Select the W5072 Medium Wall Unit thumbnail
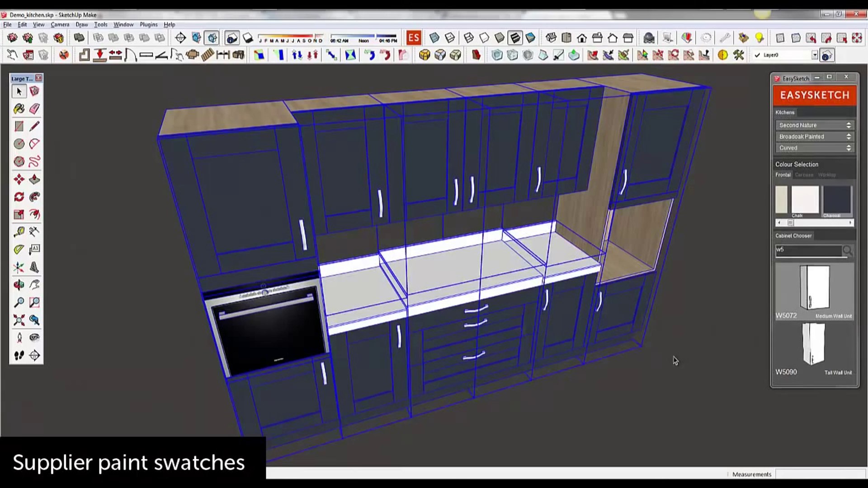The width and height of the screenshot is (868, 488). [814, 287]
